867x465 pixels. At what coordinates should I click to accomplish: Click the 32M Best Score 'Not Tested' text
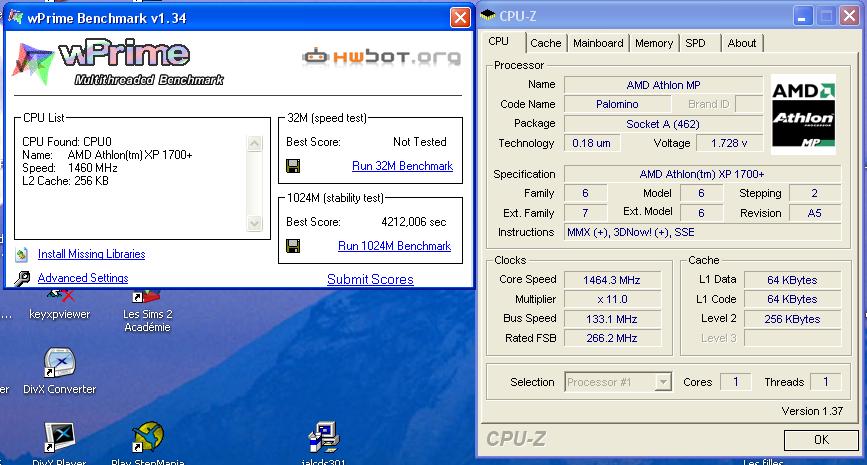(420, 142)
